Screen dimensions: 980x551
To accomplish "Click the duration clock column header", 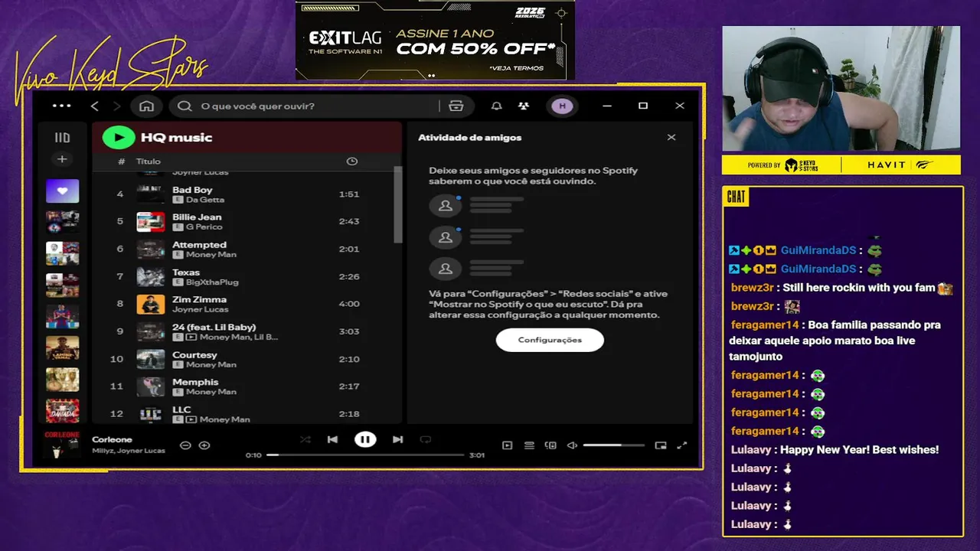I will pos(352,161).
